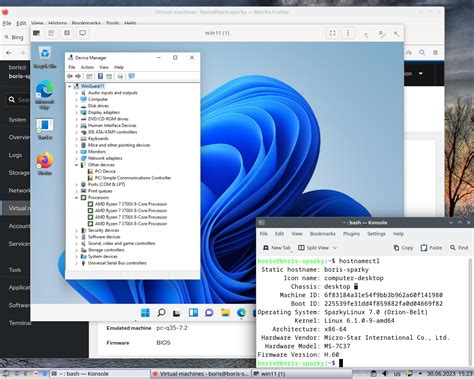Click Split View in the Konsole toolbar
The width and height of the screenshot is (474, 379).
313,248
